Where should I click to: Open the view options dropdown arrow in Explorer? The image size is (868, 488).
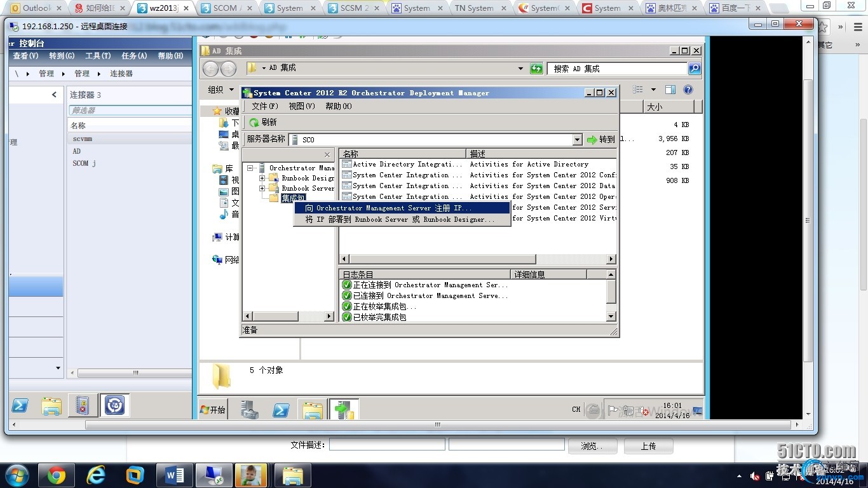click(653, 90)
